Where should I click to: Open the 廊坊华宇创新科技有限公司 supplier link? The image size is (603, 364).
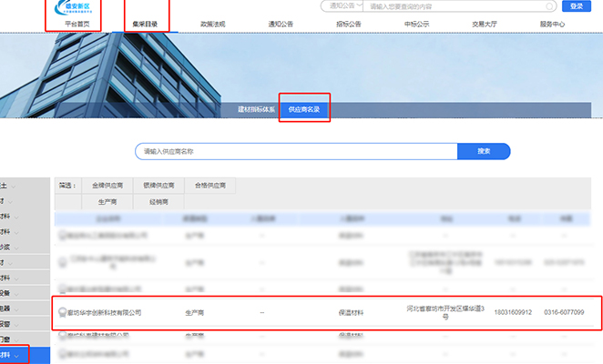[104, 312]
